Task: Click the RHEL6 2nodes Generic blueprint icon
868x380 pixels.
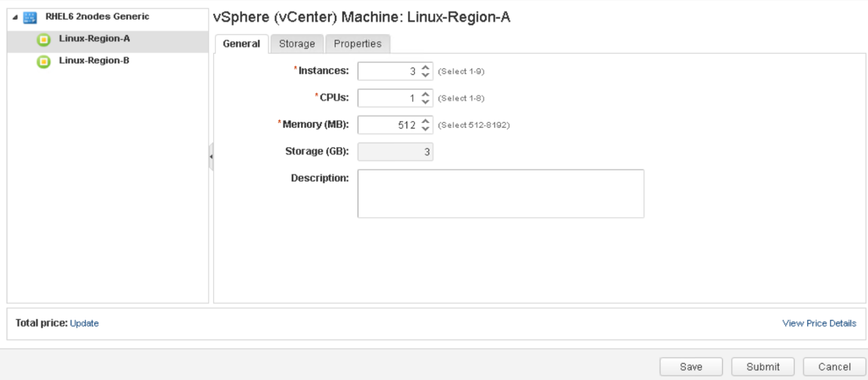Action: (29, 18)
